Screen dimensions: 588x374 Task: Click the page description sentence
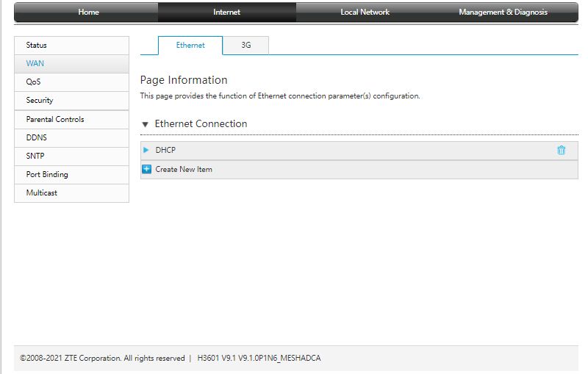tap(280, 96)
